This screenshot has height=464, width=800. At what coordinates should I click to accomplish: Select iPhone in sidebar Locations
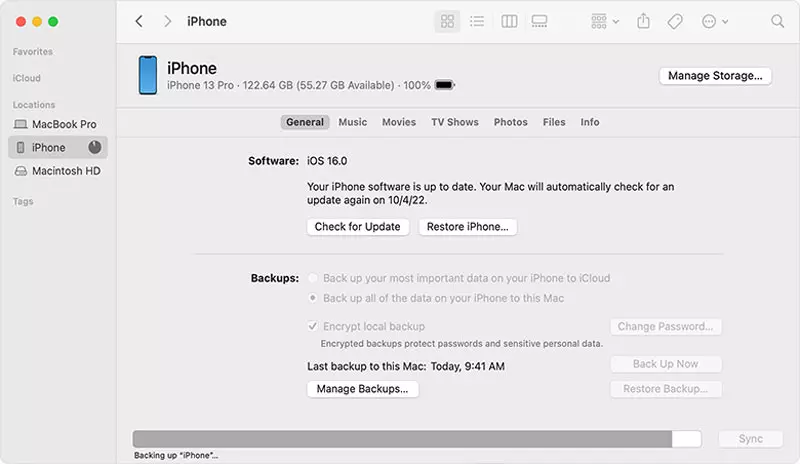point(58,148)
